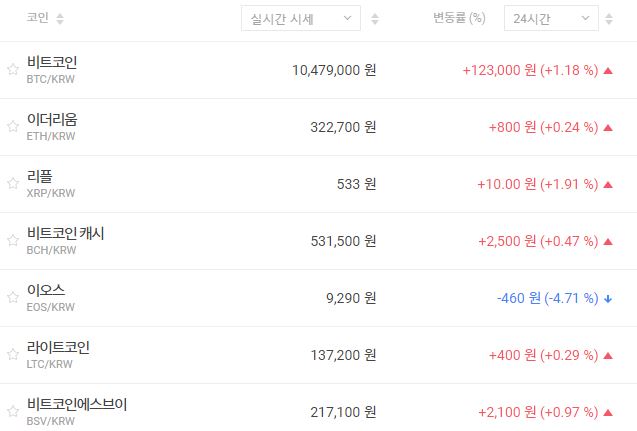Click the 코인 column header
The image size is (637, 431).
[x=38, y=19]
